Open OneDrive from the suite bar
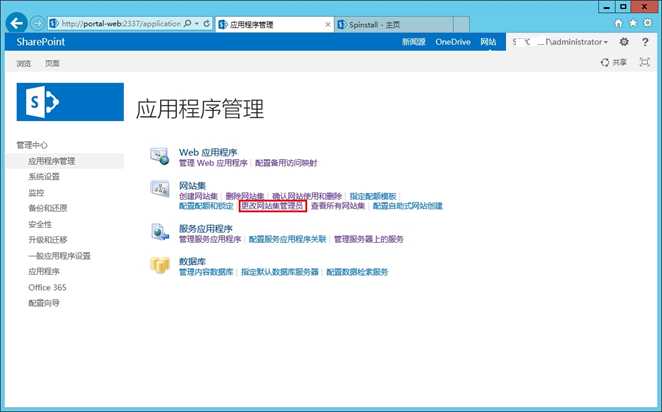 (x=453, y=42)
